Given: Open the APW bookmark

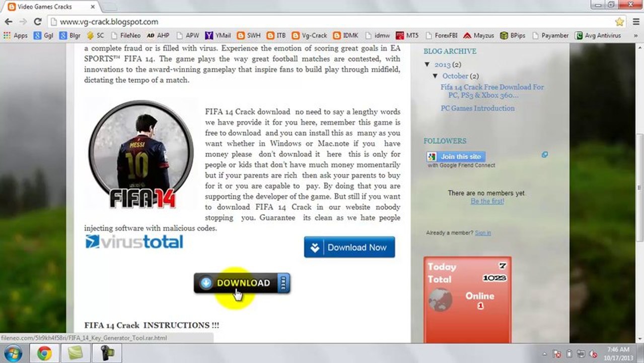Looking at the screenshot, I should (x=188, y=36).
